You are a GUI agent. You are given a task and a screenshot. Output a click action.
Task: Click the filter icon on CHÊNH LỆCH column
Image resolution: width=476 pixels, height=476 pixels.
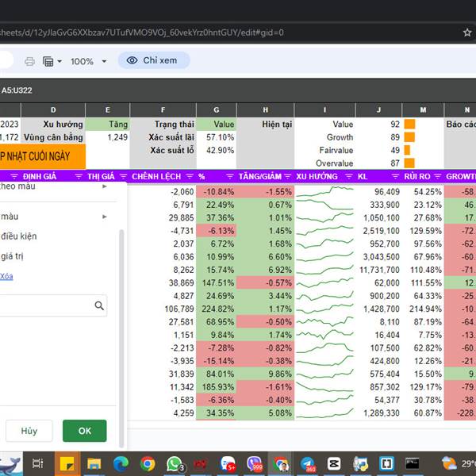click(123, 177)
